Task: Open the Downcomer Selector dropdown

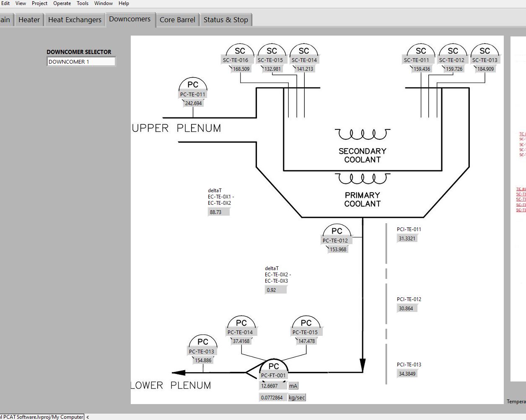Action: click(x=81, y=62)
